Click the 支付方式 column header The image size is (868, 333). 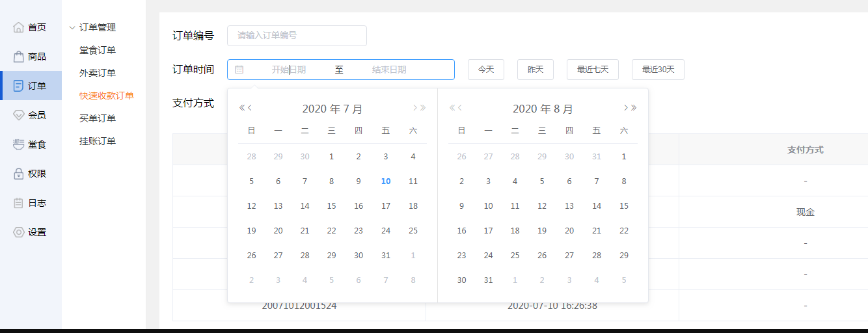[x=806, y=150]
